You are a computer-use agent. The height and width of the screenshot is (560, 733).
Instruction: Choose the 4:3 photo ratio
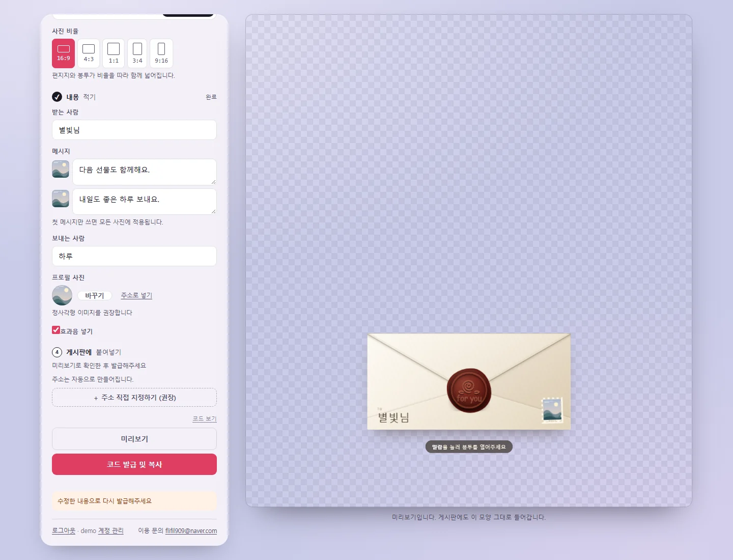pos(89,53)
